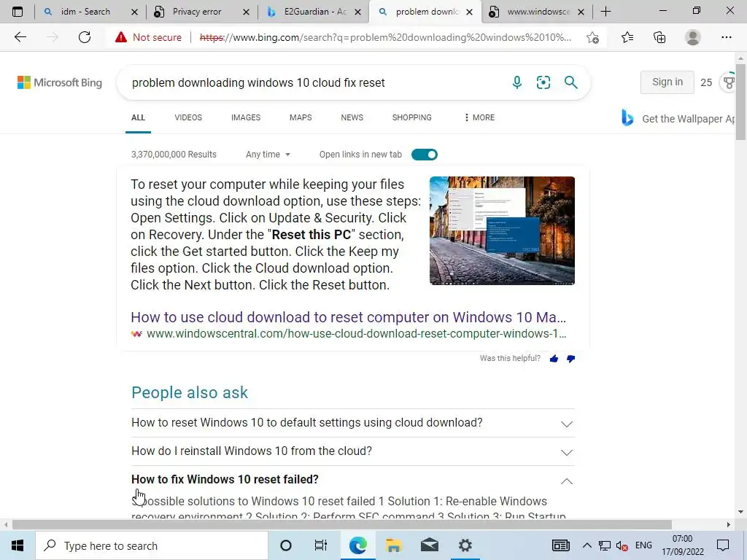Switch to the idm - Search browser tab

pyautogui.click(x=85, y=12)
